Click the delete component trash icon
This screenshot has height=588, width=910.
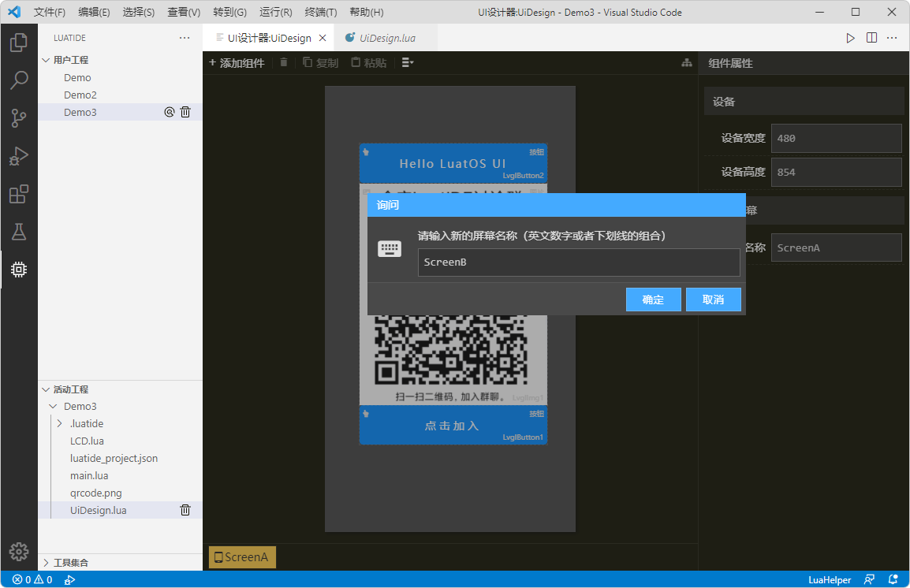pos(284,62)
